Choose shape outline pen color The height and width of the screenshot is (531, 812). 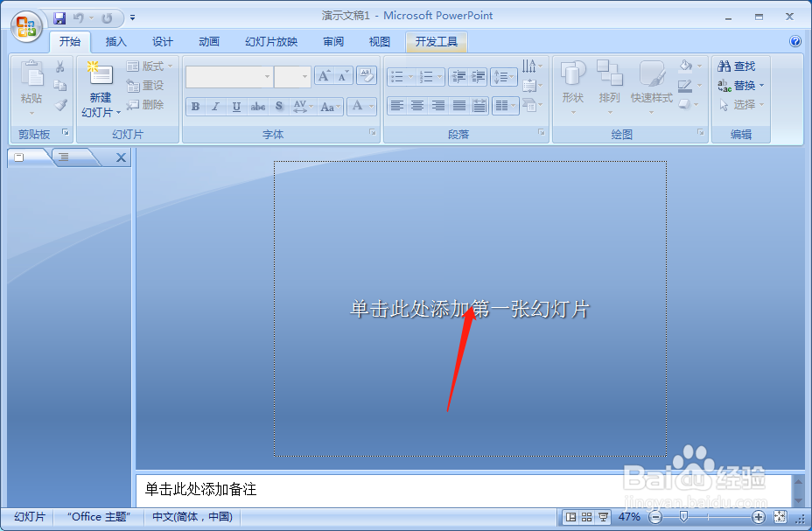point(690,86)
